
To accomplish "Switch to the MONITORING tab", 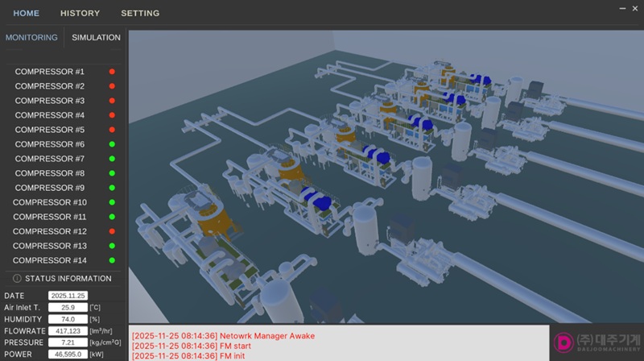I will [x=31, y=38].
